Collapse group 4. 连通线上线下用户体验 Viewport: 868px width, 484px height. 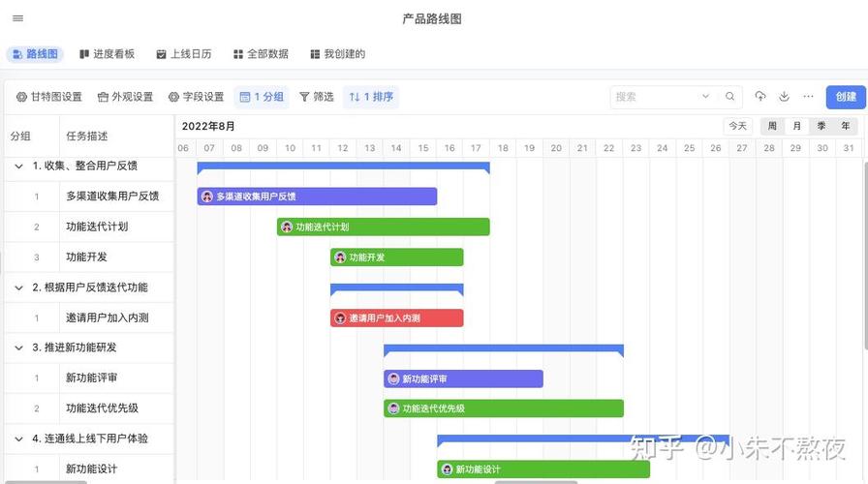(x=18, y=439)
